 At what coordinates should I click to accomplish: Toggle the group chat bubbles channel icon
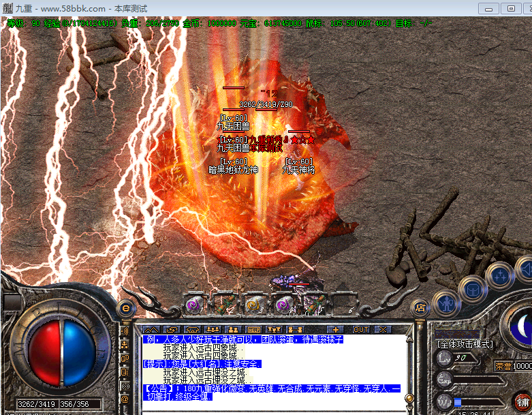coord(125,358)
